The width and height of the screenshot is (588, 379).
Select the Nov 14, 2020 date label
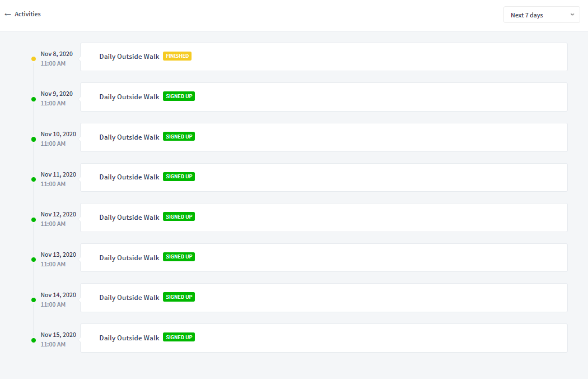(58, 295)
